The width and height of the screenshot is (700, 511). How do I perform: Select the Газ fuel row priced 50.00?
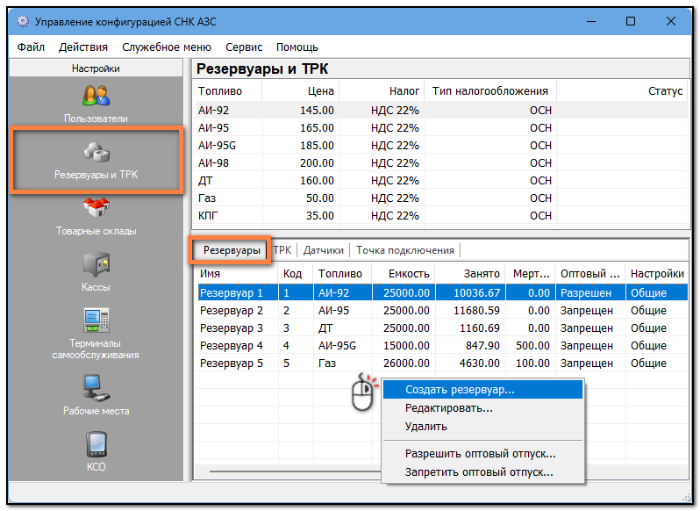click(x=442, y=198)
